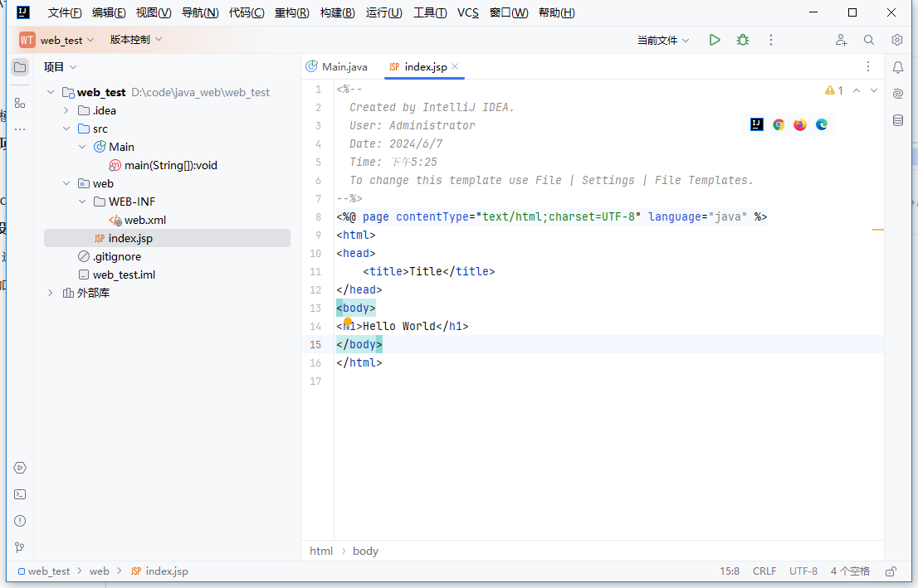This screenshot has height=588, width=918.
Task: Click the green Run button
Action: pyautogui.click(x=714, y=40)
